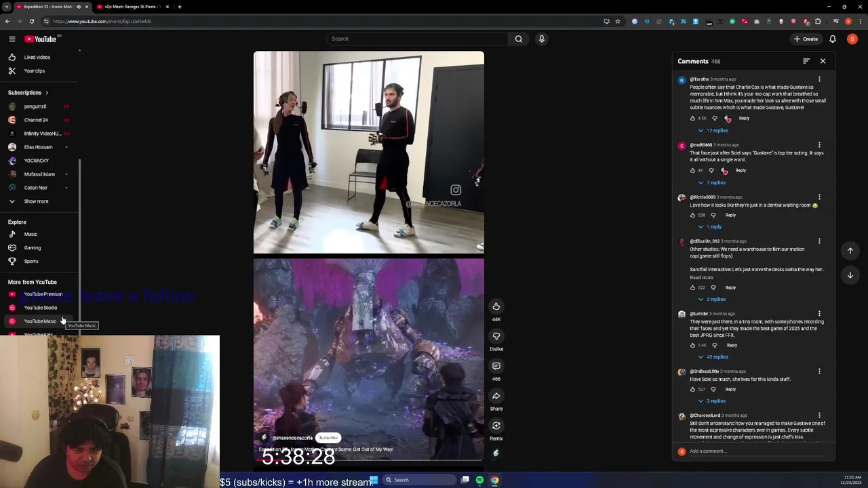The image size is (868, 488).
Task: Reply to @cedt3468's comment
Action: (741, 170)
